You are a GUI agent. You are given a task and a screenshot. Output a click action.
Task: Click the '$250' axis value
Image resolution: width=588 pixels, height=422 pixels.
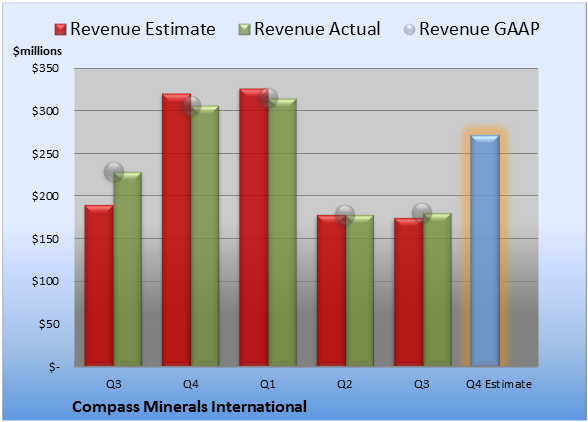point(46,154)
